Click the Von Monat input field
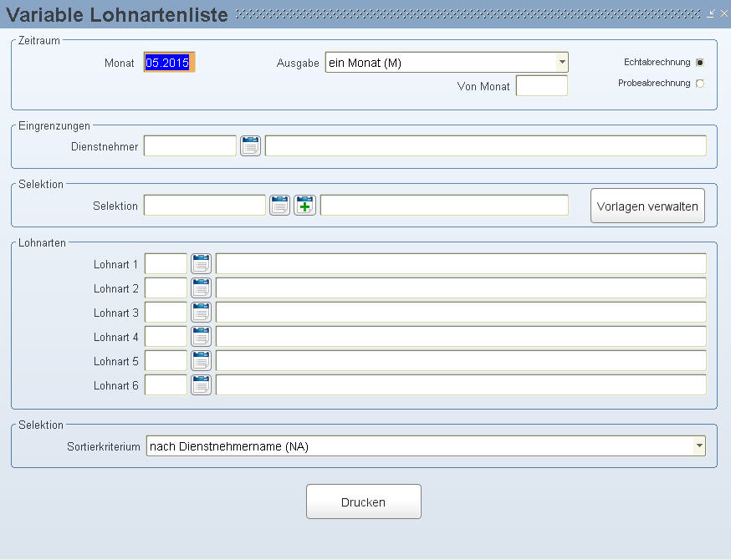This screenshot has width=731, height=560. click(541, 86)
